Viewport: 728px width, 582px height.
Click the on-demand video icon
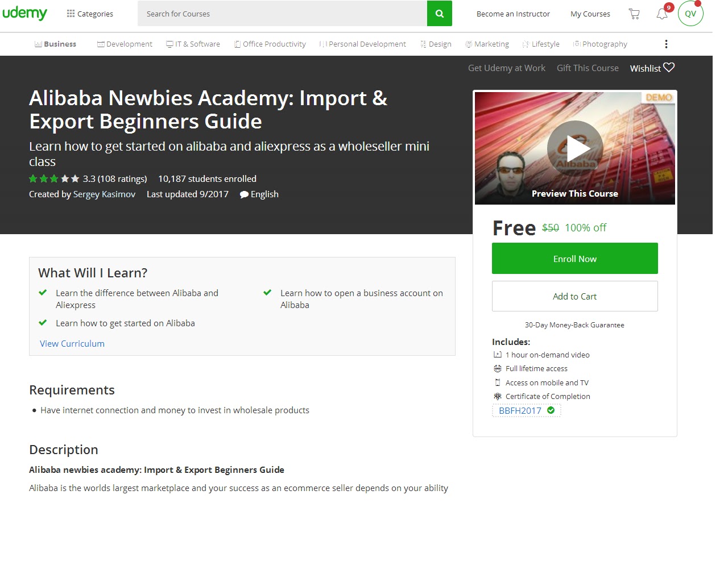[x=498, y=355]
